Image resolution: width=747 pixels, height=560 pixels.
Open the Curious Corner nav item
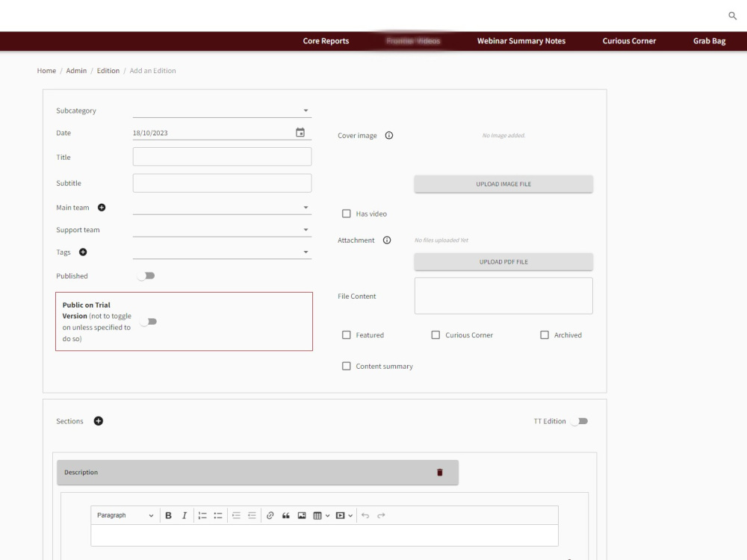coord(629,41)
